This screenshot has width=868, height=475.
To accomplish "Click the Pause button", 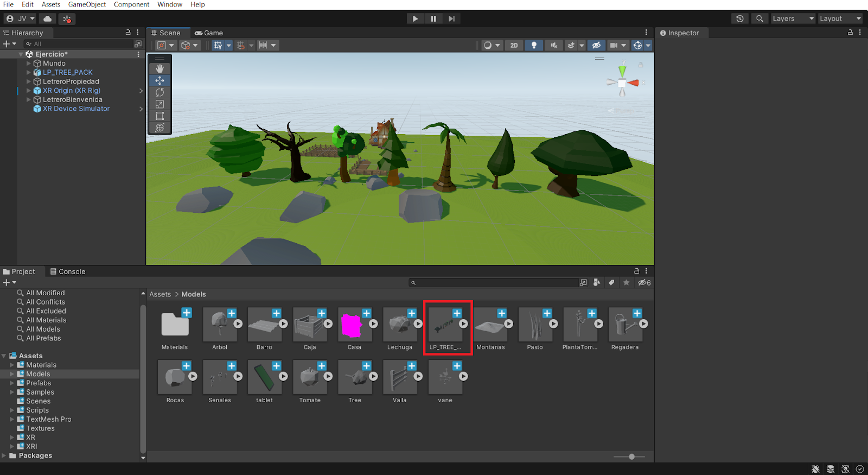I will coord(433,18).
